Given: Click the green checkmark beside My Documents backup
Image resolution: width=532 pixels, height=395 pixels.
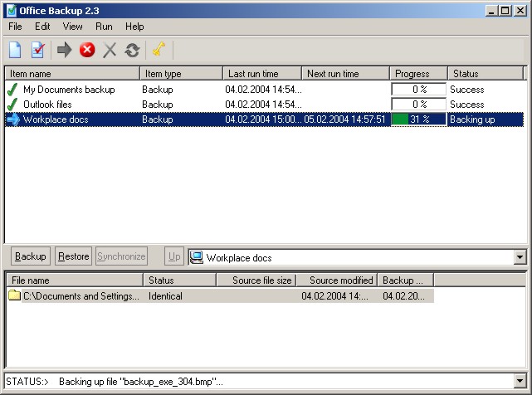Looking at the screenshot, I should pyautogui.click(x=12, y=90).
